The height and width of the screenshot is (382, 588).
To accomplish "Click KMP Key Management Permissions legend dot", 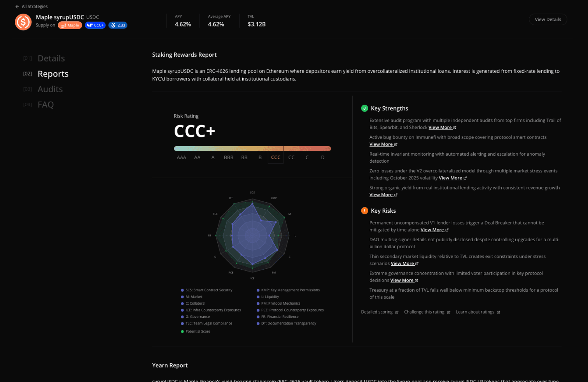I will pyautogui.click(x=258, y=290).
